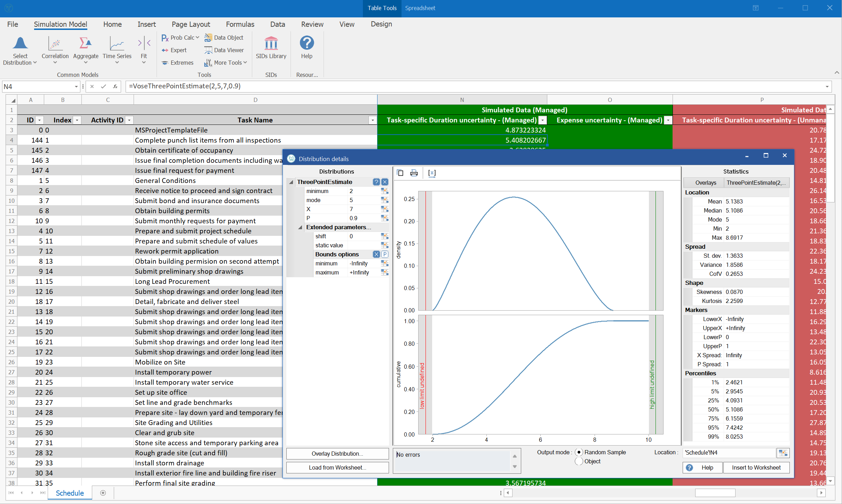Click the high limit marker on the density chart
This screenshot has height=504, width=842.
coord(656,250)
